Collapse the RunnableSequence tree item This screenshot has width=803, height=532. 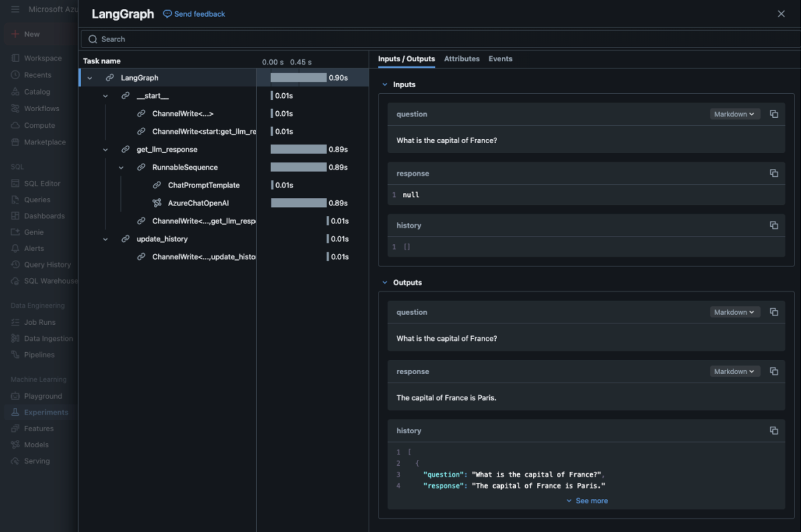point(121,167)
